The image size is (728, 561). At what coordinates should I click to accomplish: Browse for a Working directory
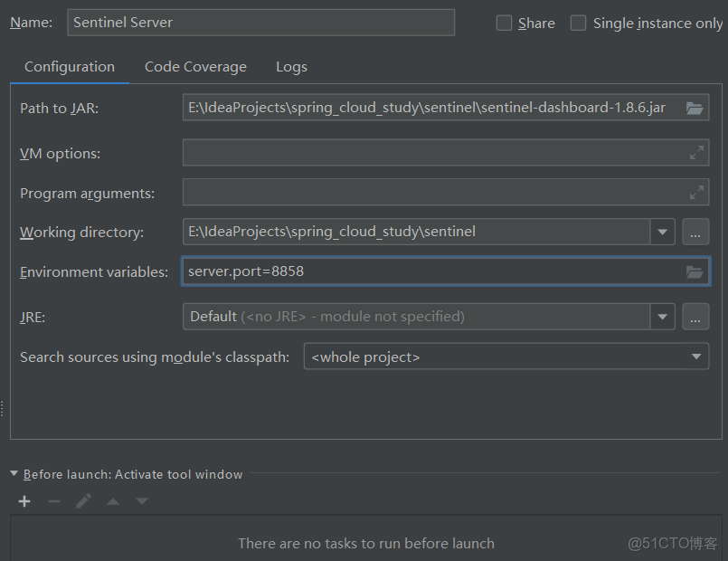pyautogui.click(x=695, y=232)
